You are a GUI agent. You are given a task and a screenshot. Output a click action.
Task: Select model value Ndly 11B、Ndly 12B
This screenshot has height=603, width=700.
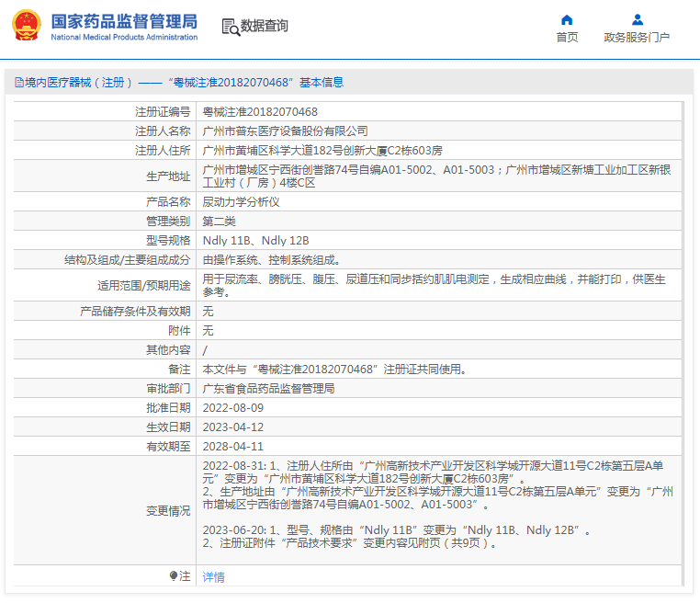pos(255,240)
